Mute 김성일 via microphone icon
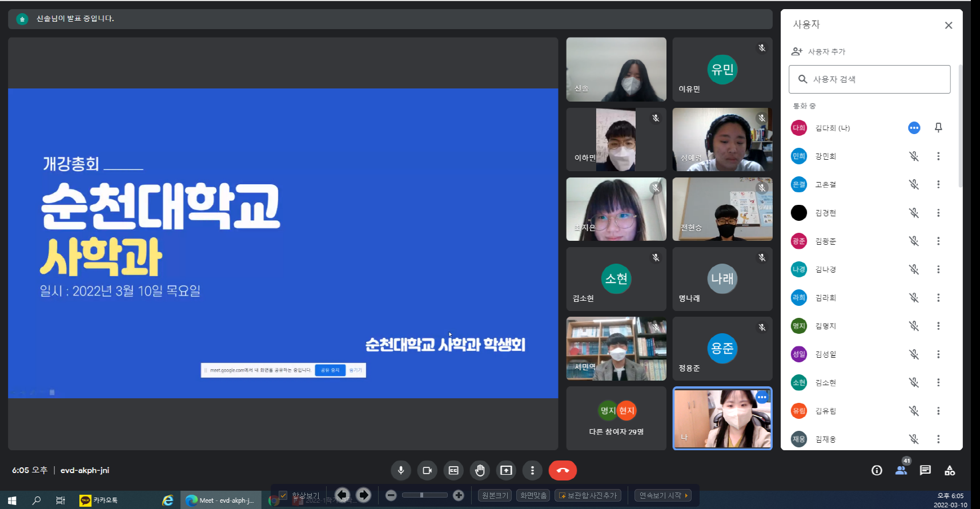The image size is (980, 509). click(x=914, y=354)
